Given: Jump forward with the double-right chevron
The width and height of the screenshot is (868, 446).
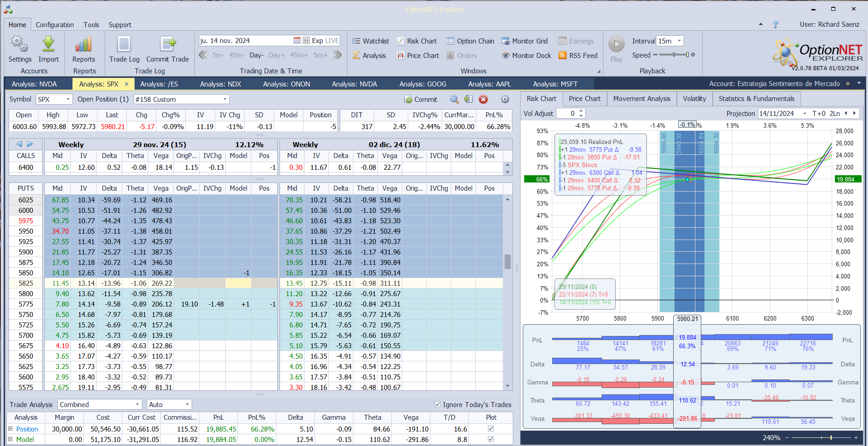Looking at the screenshot, I should point(338,55).
